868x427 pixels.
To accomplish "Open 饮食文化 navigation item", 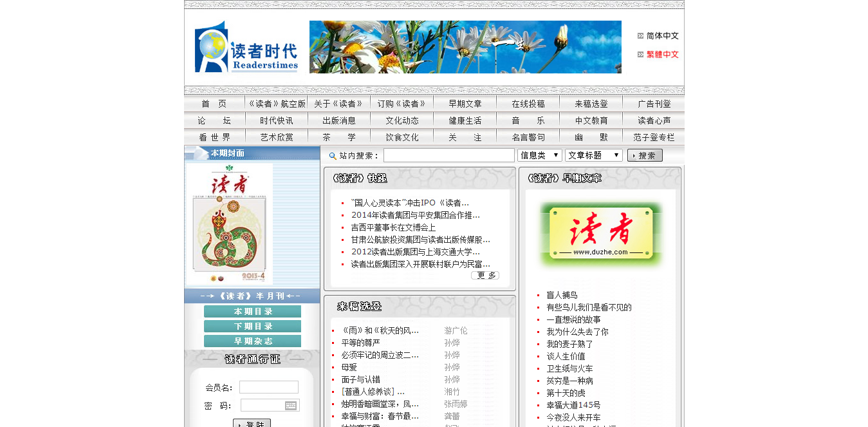I will point(402,137).
